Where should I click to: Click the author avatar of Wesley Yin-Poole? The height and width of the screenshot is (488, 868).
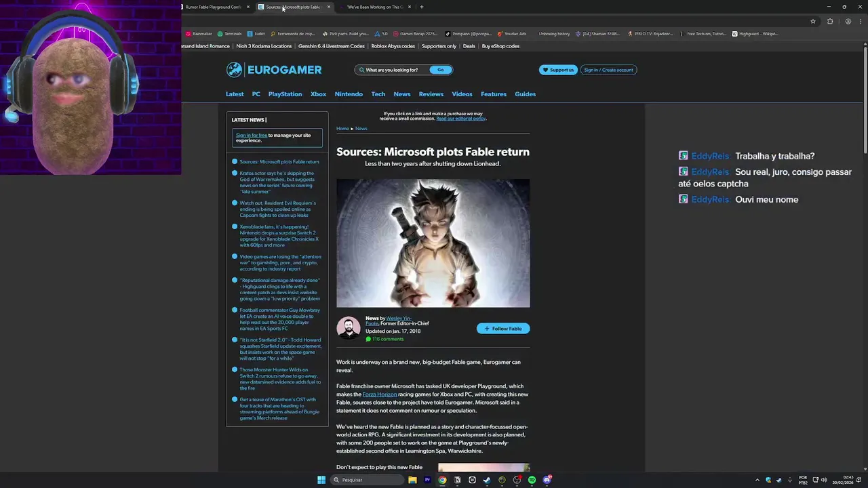pyautogui.click(x=349, y=328)
